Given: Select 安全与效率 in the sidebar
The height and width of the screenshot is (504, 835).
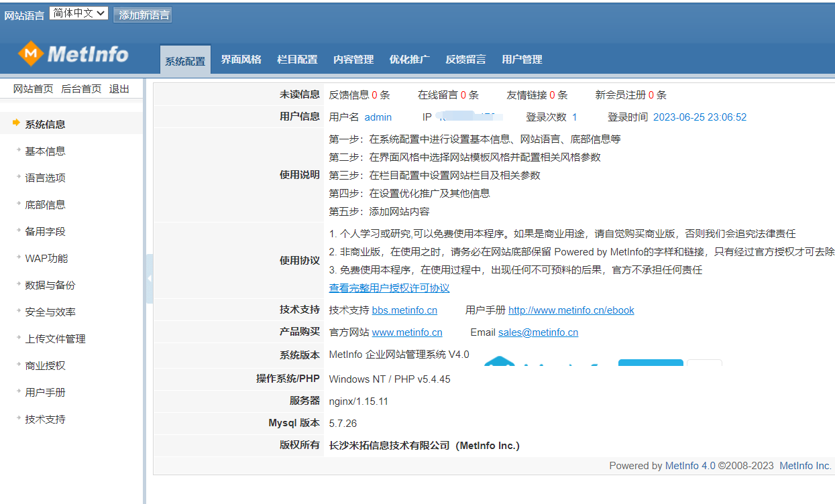Looking at the screenshot, I should 50,312.
